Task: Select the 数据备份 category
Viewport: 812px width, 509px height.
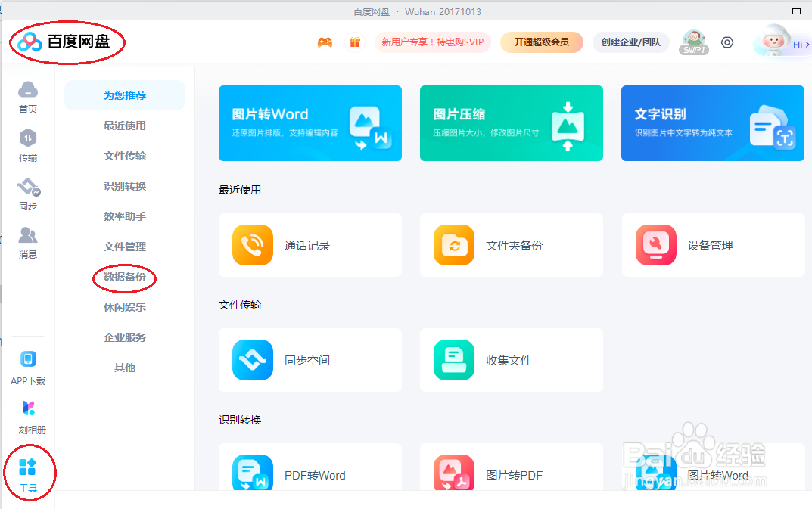Action: (125, 277)
